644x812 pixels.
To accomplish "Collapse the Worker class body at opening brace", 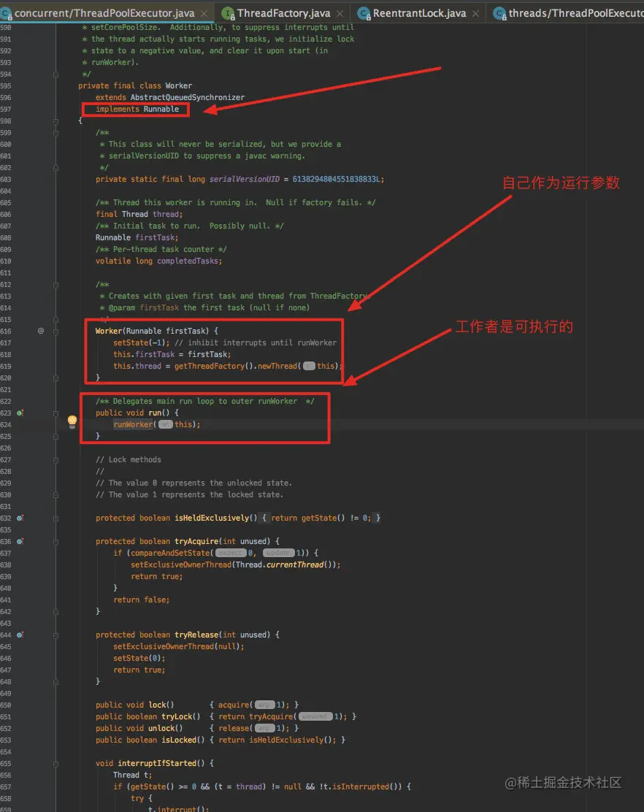I will pos(56,121).
